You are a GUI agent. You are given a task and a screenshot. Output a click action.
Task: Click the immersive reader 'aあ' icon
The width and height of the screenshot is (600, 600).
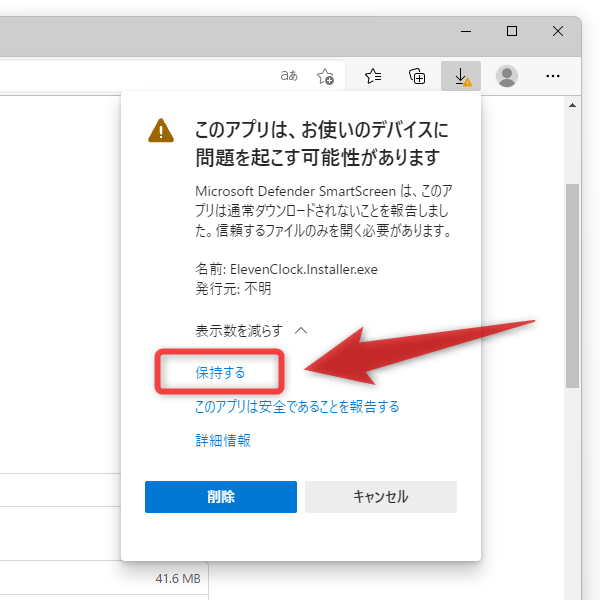(x=289, y=76)
